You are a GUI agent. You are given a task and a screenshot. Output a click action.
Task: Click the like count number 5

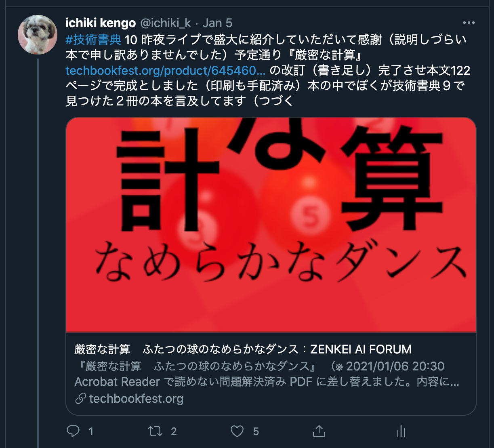[256, 431]
